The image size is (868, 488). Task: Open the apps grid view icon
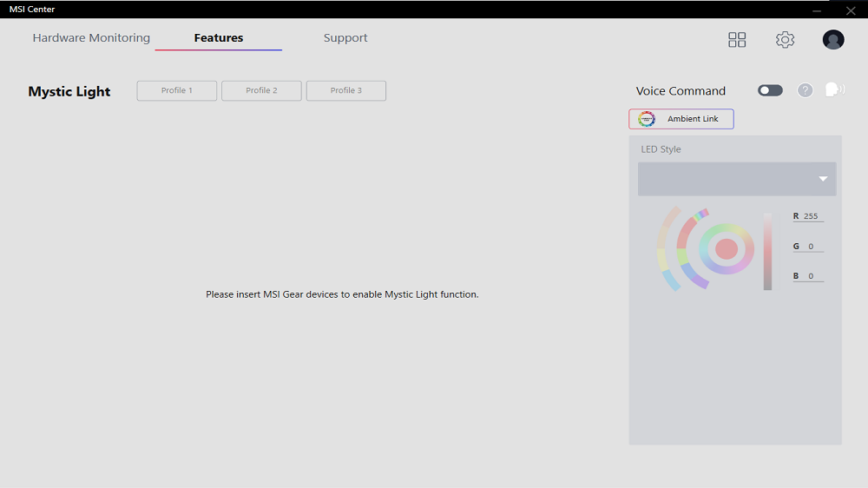click(737, 39)
